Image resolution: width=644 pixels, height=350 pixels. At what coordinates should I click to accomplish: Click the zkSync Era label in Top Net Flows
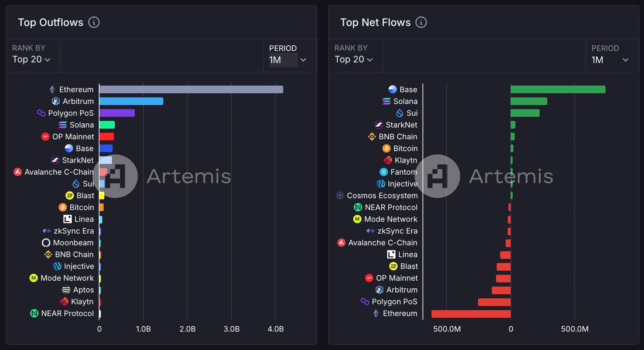398,231
